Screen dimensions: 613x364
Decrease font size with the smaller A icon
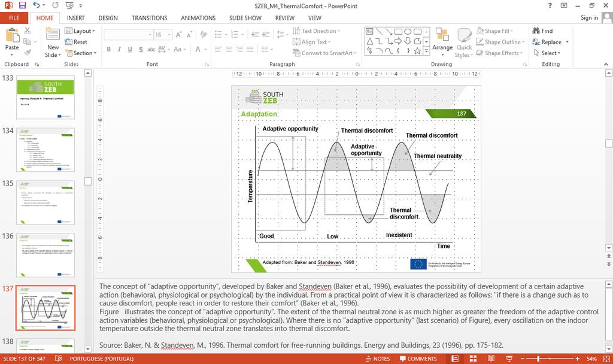189,35
